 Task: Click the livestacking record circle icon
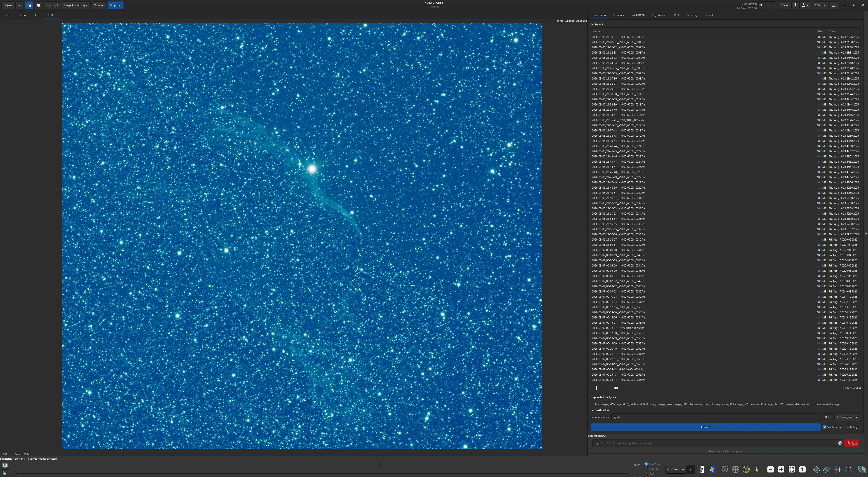(38, 5)
